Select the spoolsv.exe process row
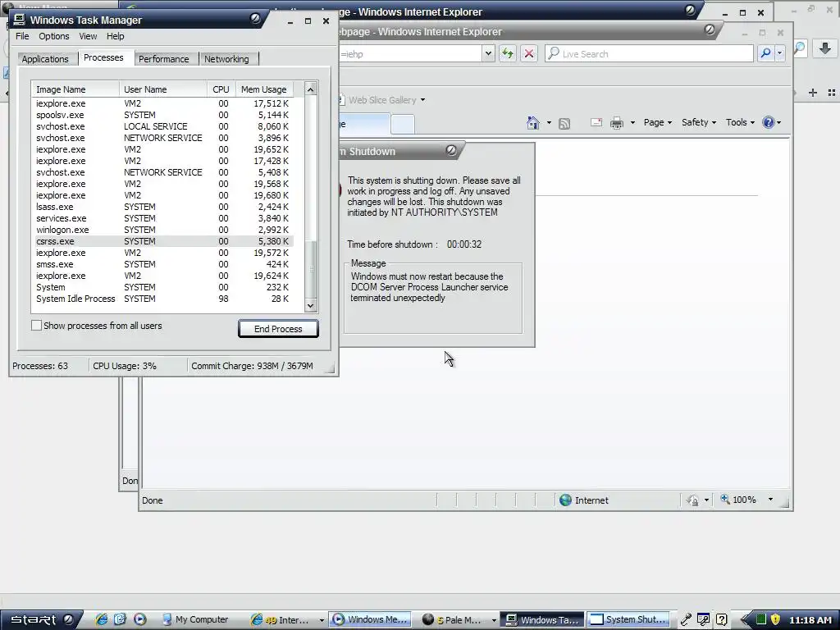Viewport: 840px width, 630px height. (164, 115)
